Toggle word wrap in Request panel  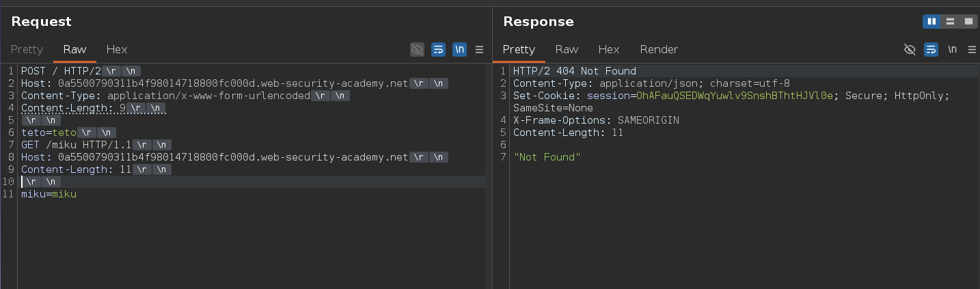pos(438,49)
